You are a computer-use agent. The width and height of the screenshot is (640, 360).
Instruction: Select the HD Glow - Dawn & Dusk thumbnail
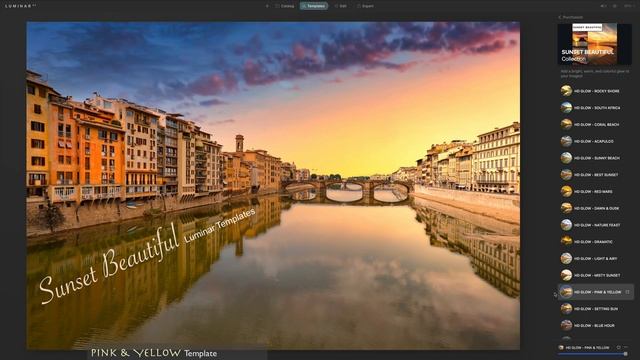566,208
